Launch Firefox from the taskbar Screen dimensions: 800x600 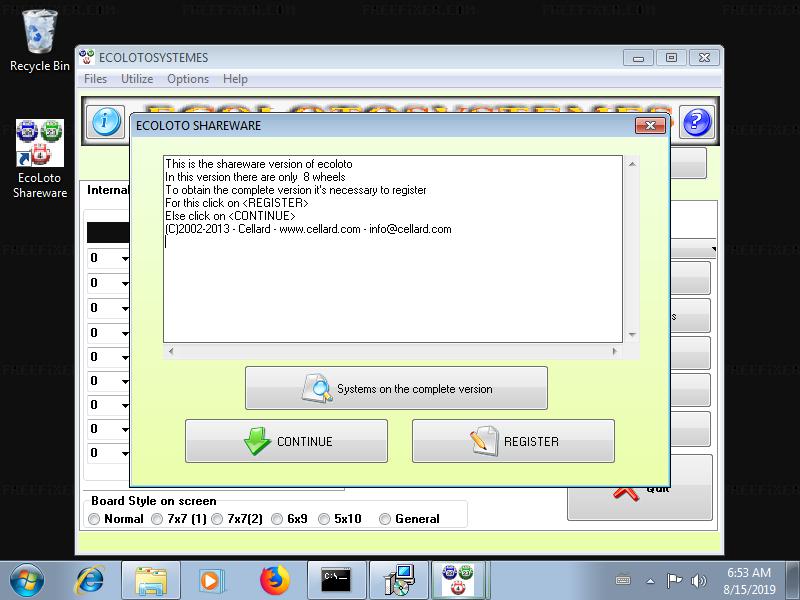[274, 581]
